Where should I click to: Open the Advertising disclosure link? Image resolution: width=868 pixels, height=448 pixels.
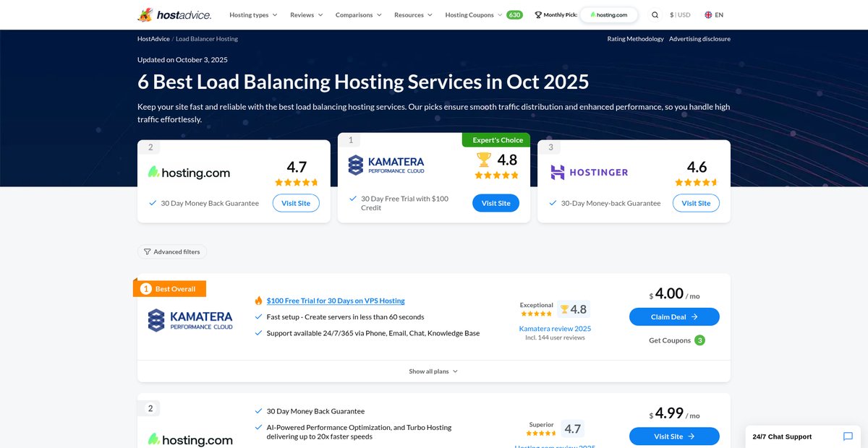(699, 39)
